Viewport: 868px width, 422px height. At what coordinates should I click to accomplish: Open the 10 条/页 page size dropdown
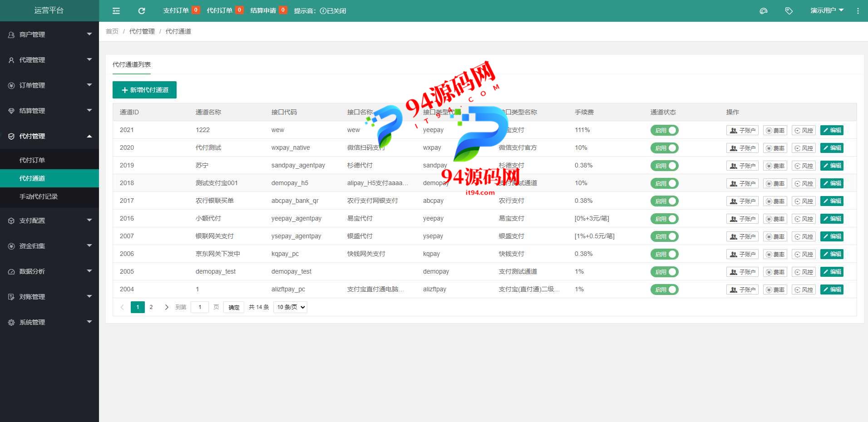[291, 307]
